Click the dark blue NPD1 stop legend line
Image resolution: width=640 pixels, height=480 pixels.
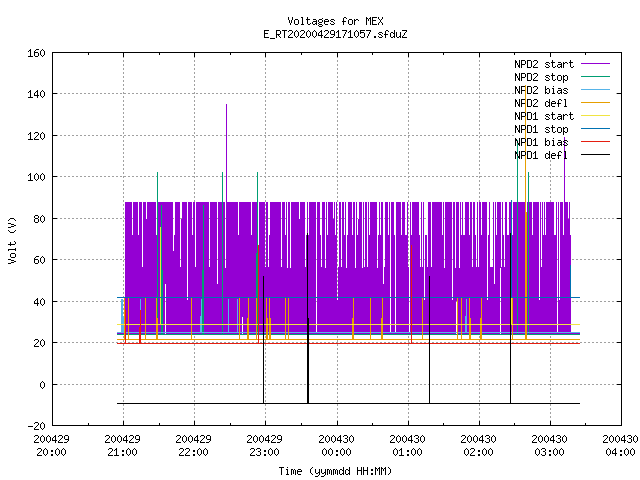(596, 129)
